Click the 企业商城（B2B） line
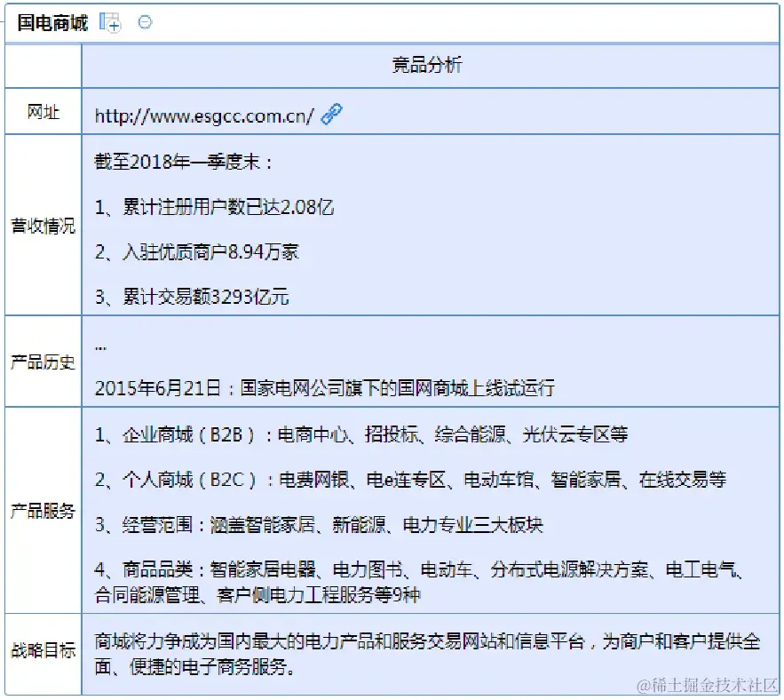Screen dimensions: 784x700 [x=361, y=434]
